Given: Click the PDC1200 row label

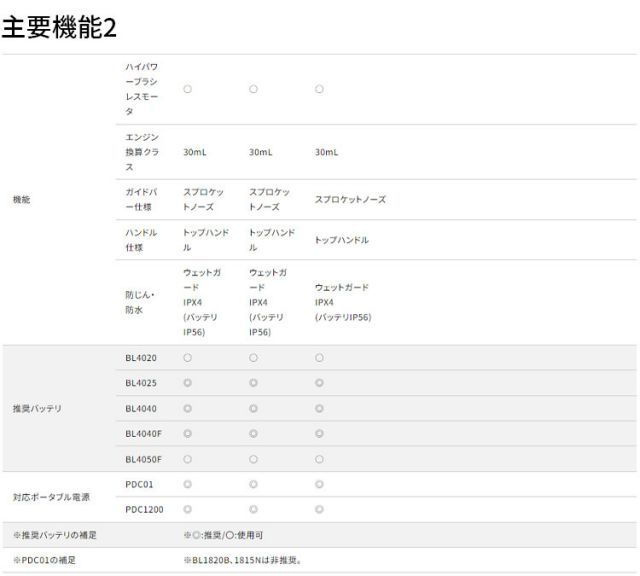Looking at the screenshot, I should tap(142, 510).
